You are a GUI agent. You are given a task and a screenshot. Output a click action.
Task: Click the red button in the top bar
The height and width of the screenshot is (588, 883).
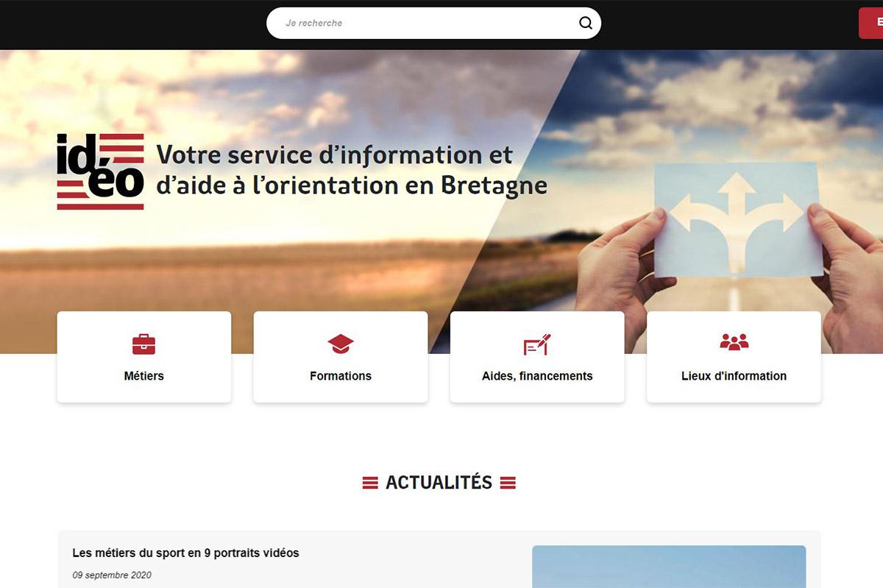tap(871, 23)
